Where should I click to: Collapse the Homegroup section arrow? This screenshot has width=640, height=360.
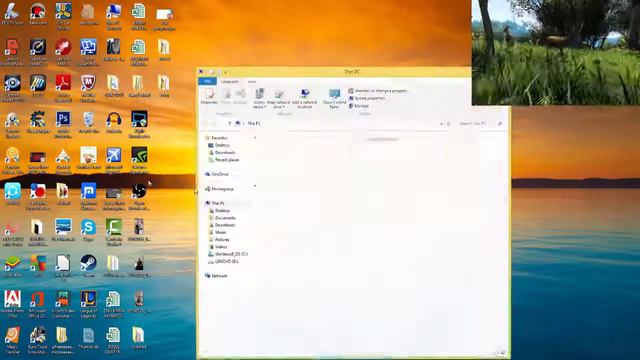click(x=256, y=186)
